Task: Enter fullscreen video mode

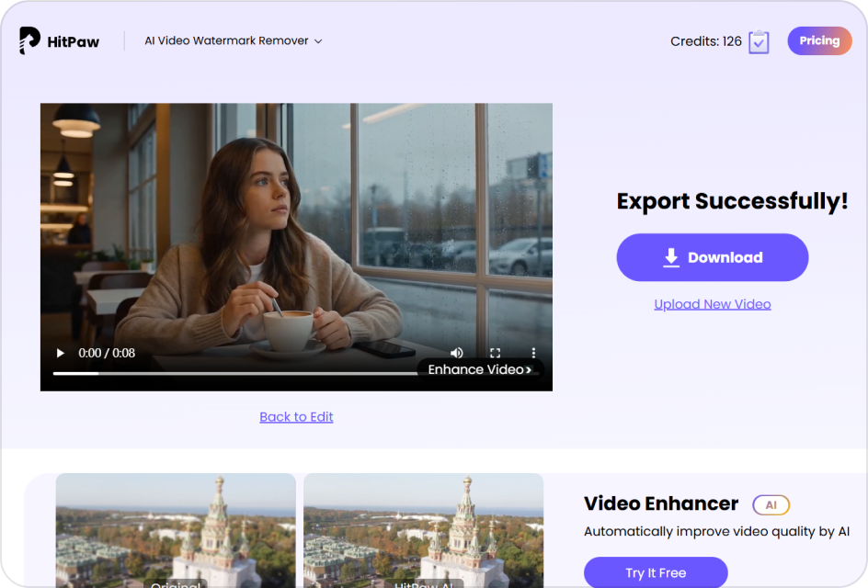Action: pyautogui.click(x=495, y=353)
